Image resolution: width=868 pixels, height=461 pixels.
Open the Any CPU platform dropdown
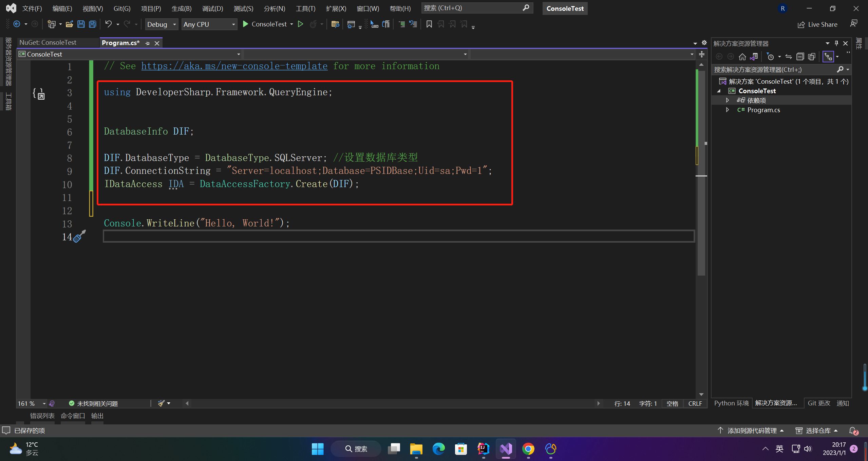pyautogui.click(x=209, y=24)
